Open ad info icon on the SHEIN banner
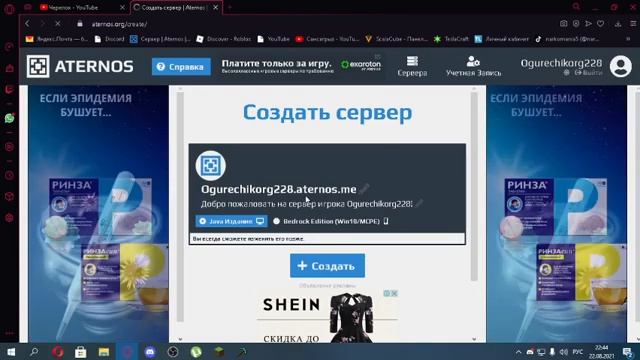 387,293
